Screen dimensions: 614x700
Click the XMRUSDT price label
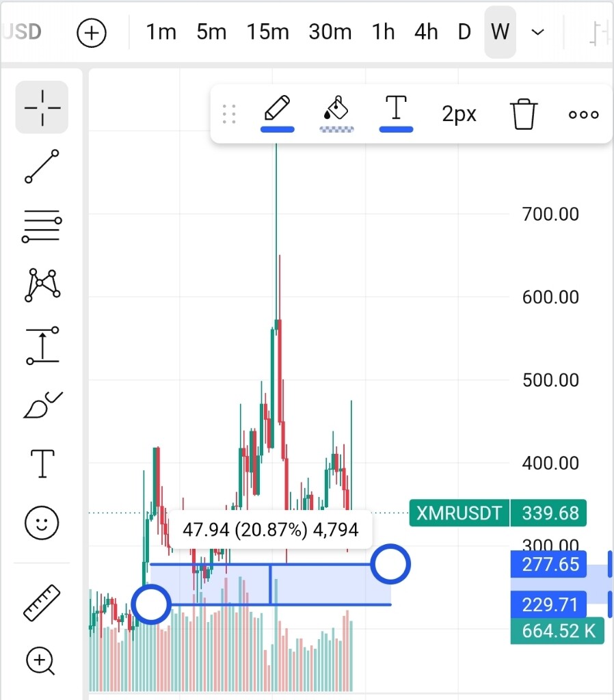(459, 513)
